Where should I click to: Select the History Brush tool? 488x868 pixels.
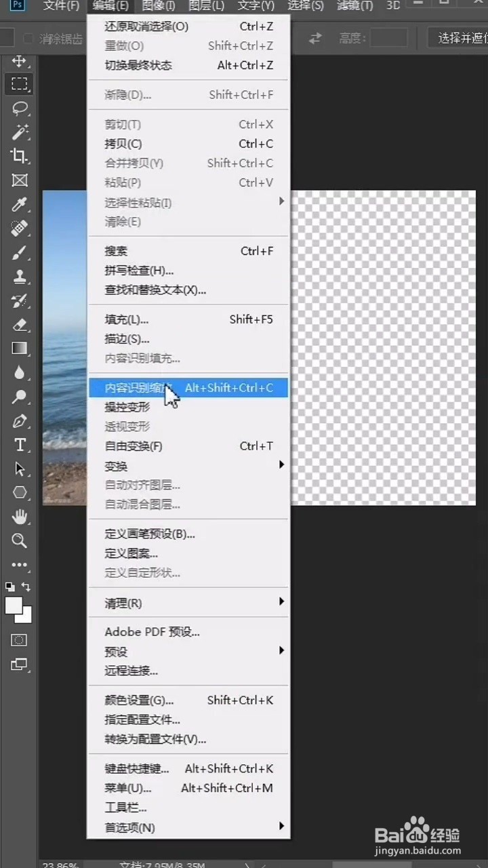[x=19, y=300]
